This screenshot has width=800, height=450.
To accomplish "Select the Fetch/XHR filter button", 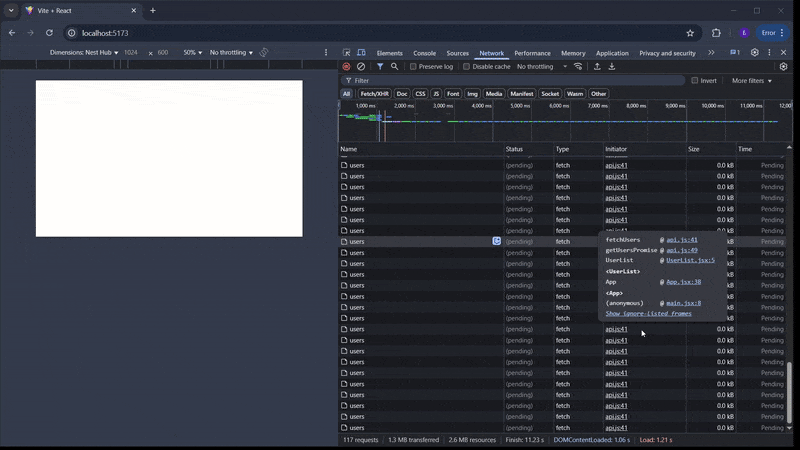I will tap(374, 94).
